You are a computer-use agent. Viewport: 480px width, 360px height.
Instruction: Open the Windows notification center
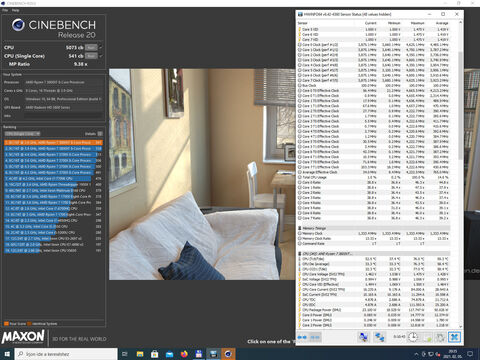pyautogui.click(x=470, y=354)
